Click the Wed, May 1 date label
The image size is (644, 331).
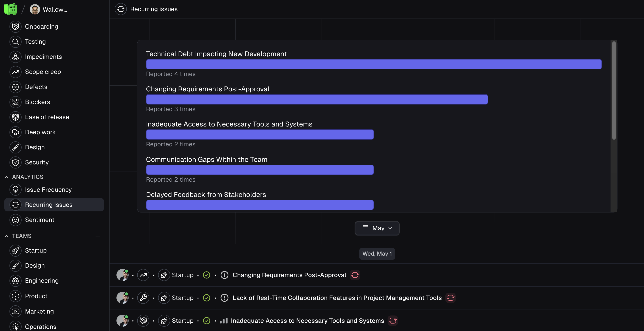coord(377,254)
